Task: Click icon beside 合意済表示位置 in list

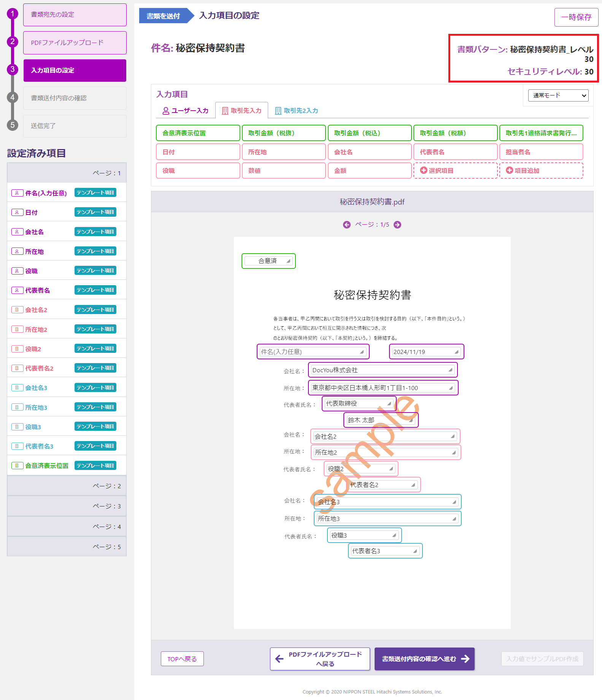Action: pos(17,465)
